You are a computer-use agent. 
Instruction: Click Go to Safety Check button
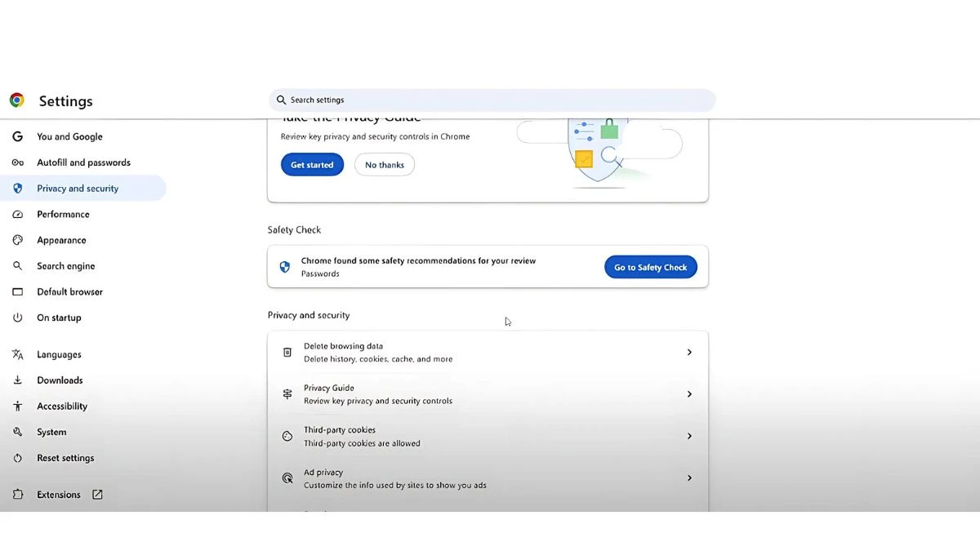point(651,267)
